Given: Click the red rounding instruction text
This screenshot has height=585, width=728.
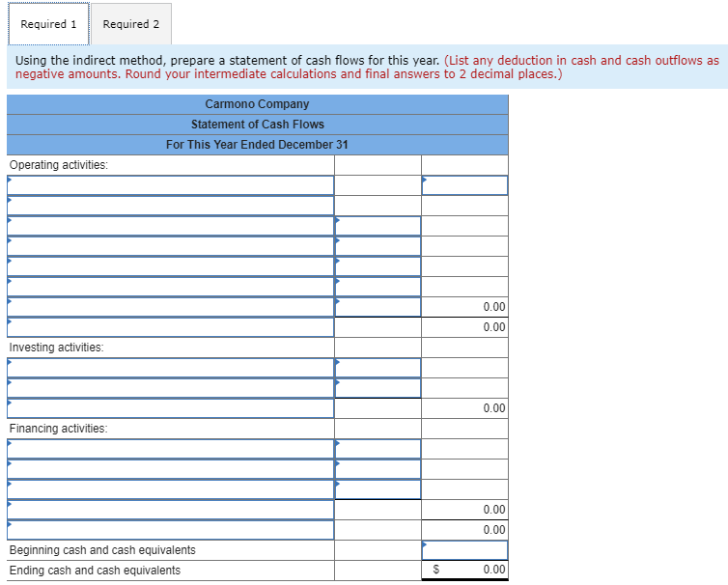Looking at the screenshot, I should point(367,68).
